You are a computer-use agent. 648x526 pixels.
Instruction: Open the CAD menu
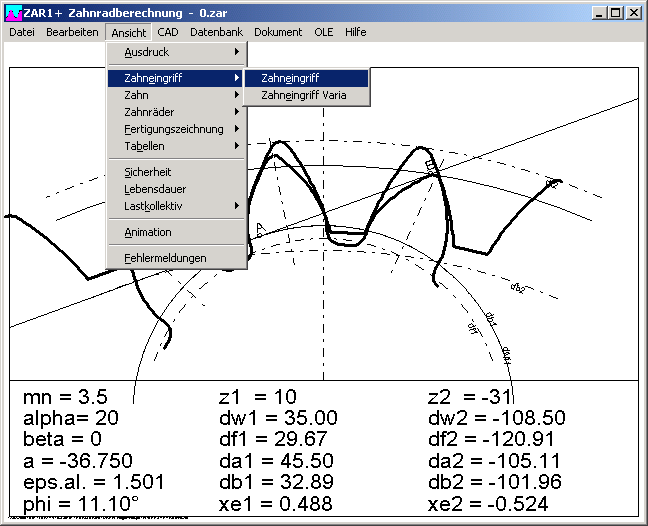[x=168, y=32]
